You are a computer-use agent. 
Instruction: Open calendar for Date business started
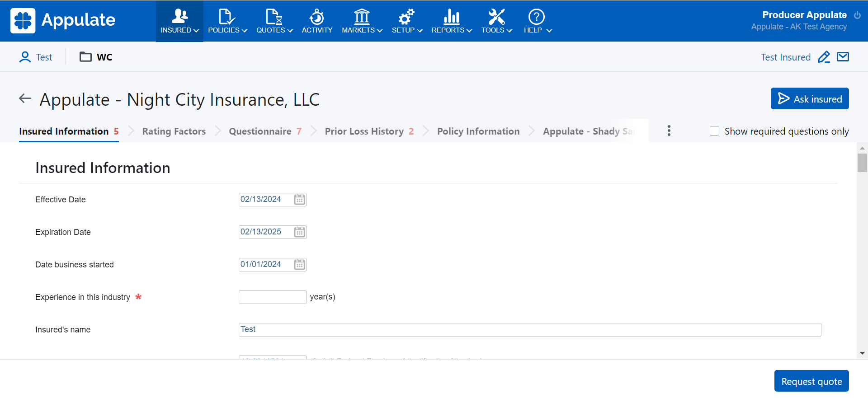click(299, 265)
